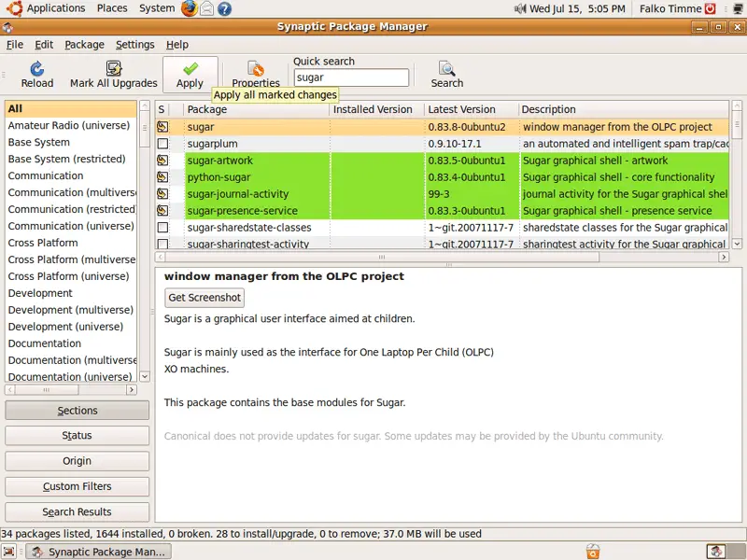Sort by the Package column header
Image resolution: width=747 pixels, height=560 pixels.
[x=256, y=109]
